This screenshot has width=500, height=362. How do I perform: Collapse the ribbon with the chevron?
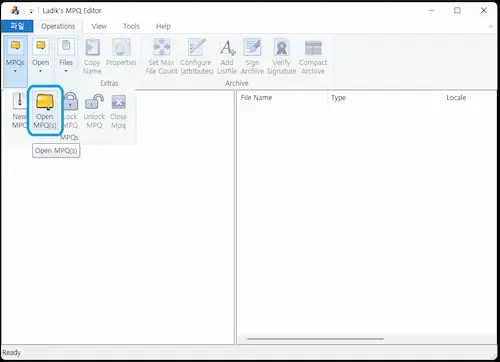[490, 26]
